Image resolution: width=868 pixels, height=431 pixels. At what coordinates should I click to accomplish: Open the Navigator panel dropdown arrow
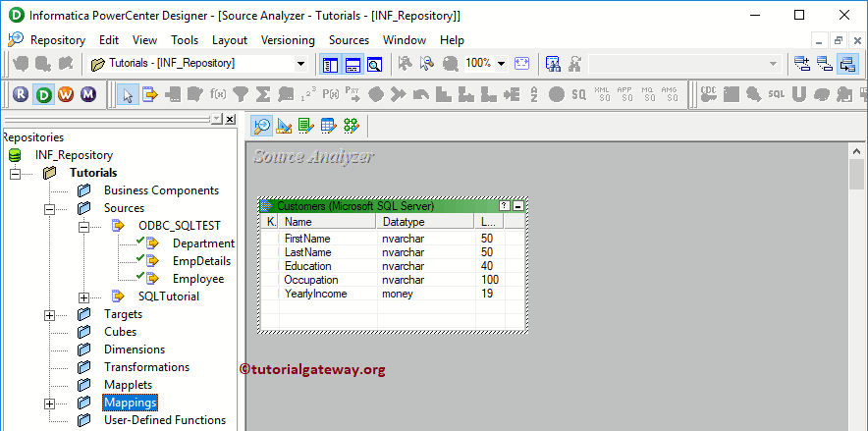[216, 119]
